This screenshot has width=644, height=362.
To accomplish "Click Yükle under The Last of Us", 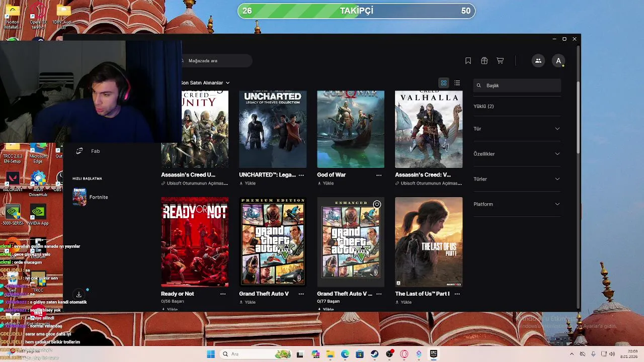I will click(x=404, y=302).
